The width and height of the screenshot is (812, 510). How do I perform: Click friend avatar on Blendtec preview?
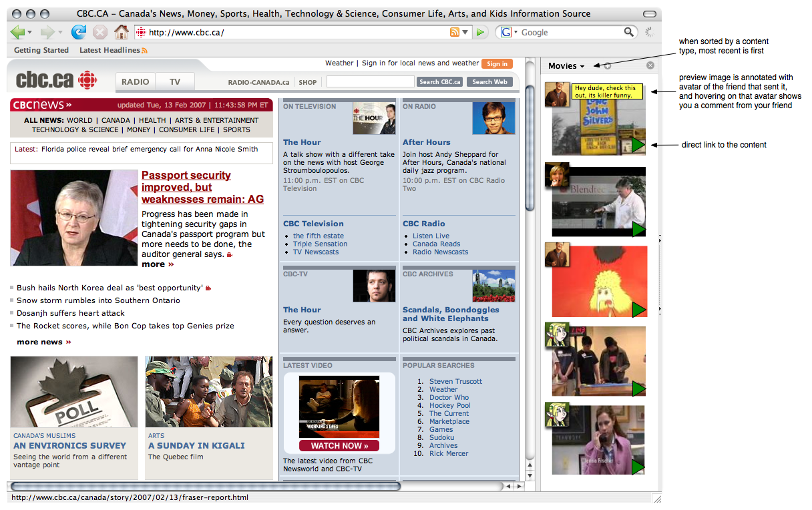(x=557, y=176)
